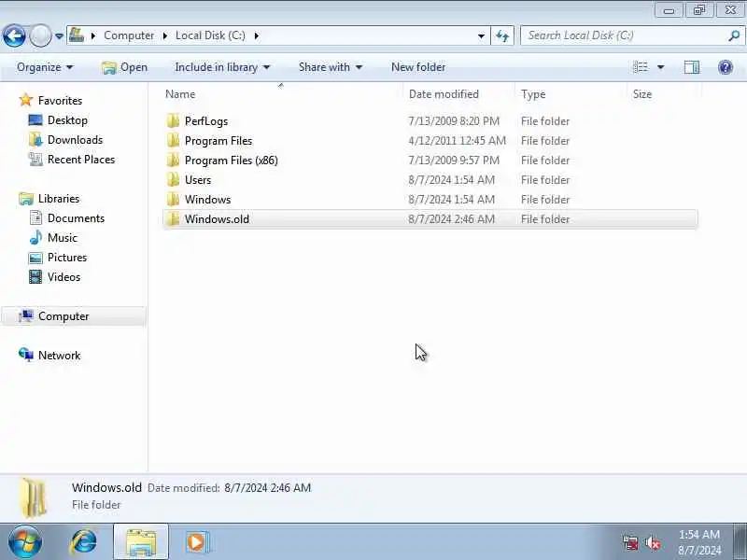This screenshot has width=747, height=560.
Task: Click the Program Files (x86) name text
Action: coord(231,160)
